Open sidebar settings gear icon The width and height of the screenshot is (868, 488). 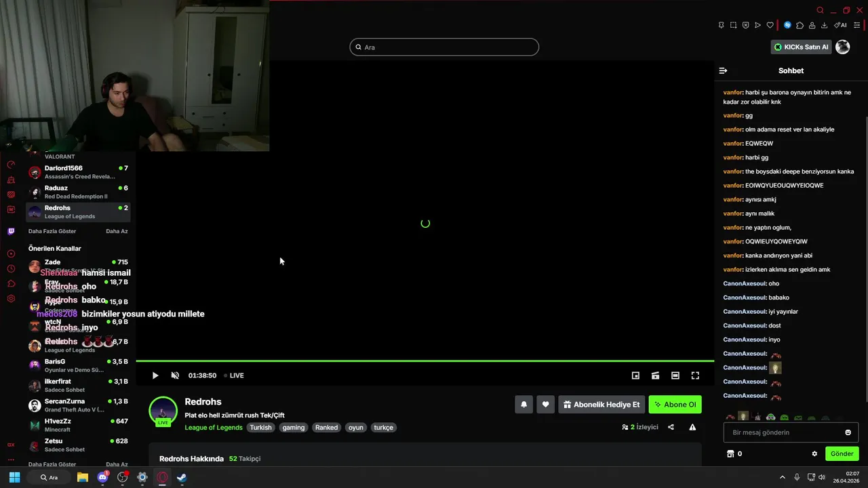point(11,298)
